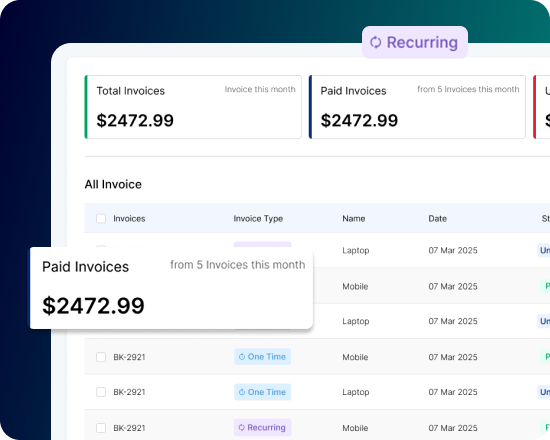
Task: Click the Recurring badge in the bottom Mobile row
Action: (x=262, y=427)
